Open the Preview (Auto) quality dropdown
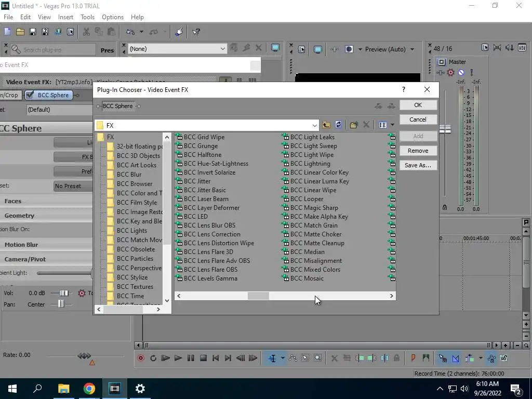532x399 pixels. 412,49
